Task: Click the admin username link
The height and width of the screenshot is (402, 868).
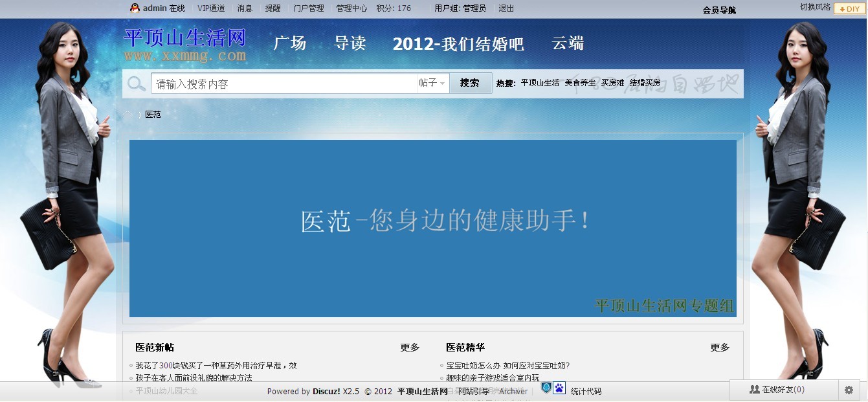Action: 155,8
